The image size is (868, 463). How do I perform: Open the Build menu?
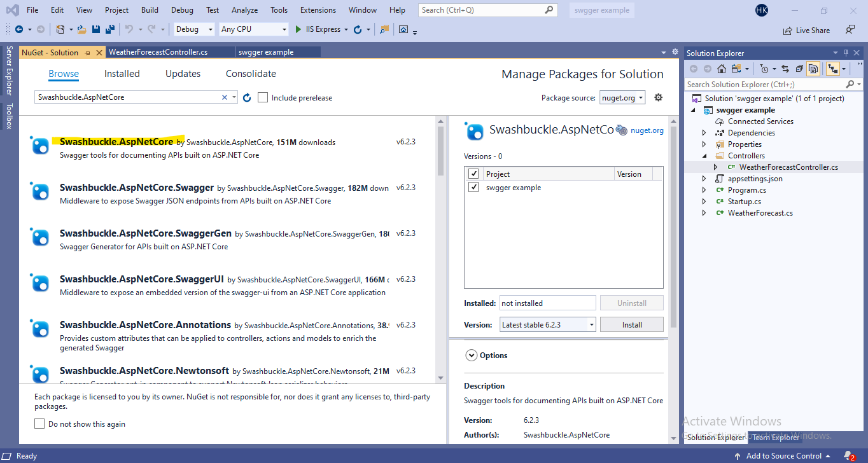tap(150, 10)
